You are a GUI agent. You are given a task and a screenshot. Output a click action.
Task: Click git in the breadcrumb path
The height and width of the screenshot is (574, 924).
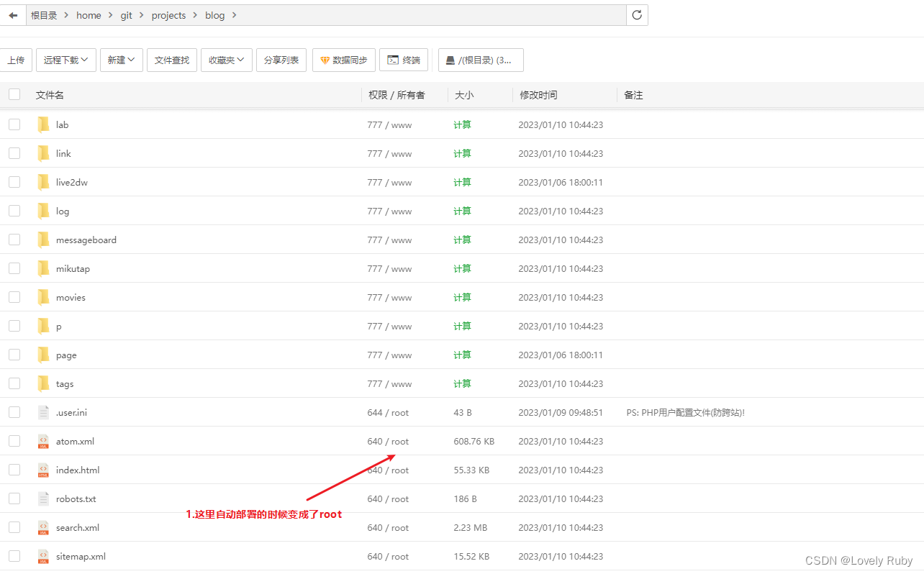click(x=126, y=15)
